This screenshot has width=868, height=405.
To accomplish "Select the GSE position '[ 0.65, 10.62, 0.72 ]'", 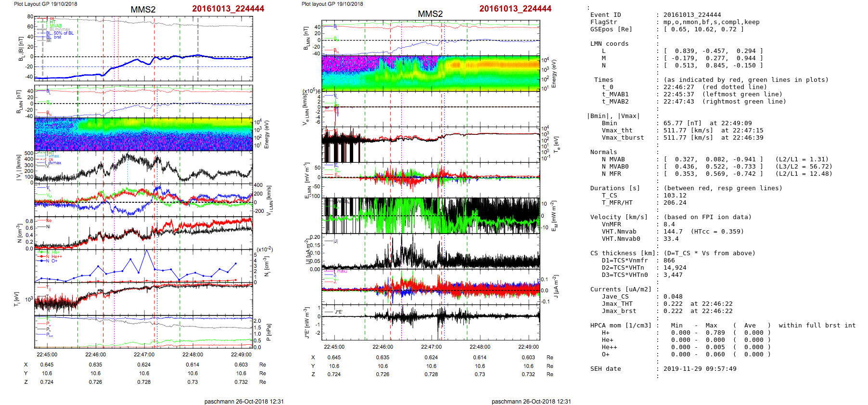I will [x=703, y=29].
